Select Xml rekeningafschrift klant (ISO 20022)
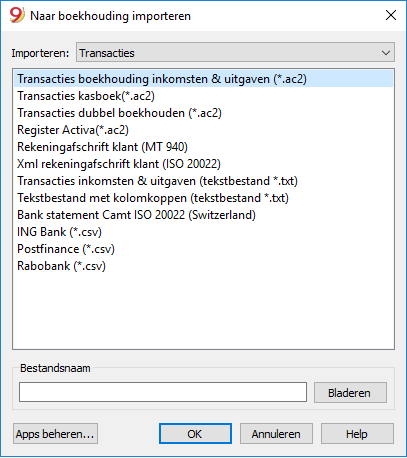Screen dimensions: 407x458 (203, 164)
